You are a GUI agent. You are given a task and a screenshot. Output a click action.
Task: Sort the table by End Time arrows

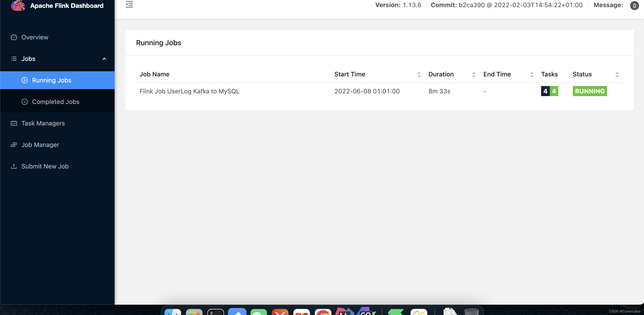click(531, 74)
